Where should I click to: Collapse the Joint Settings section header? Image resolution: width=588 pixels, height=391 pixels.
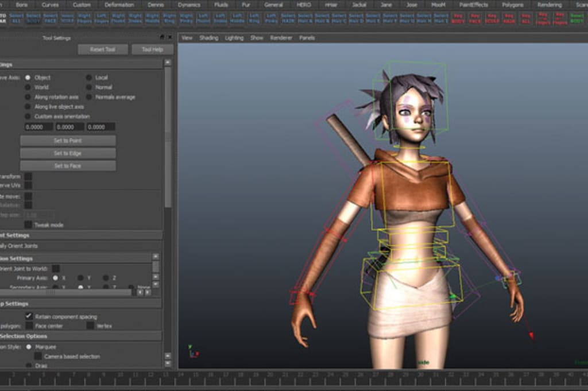[81, 235]
